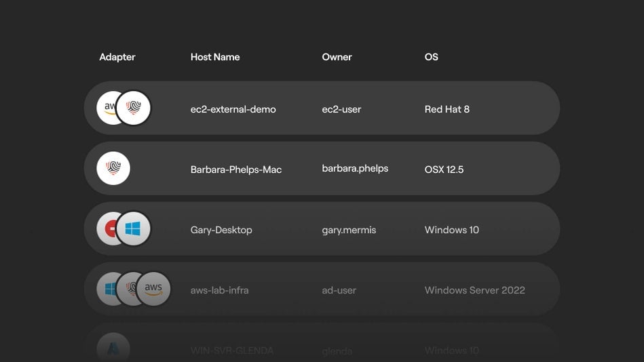Click owner gary.mermis
The width and height of the screenshot is (644, 362).
pyautogui.click(x=349, y=230)
